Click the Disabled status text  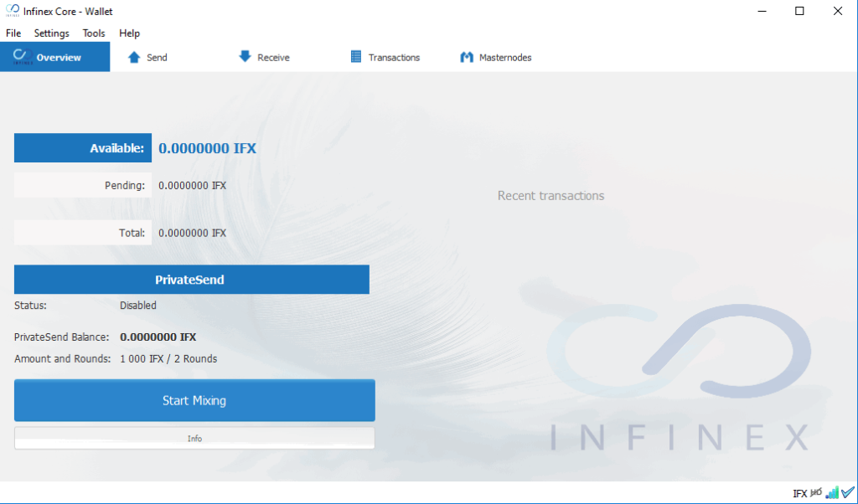137,305
